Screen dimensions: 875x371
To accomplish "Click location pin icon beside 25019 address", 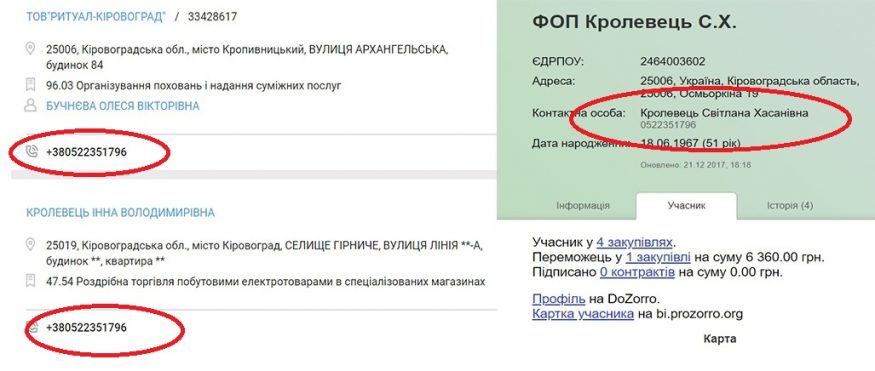I will pos(31,244).
